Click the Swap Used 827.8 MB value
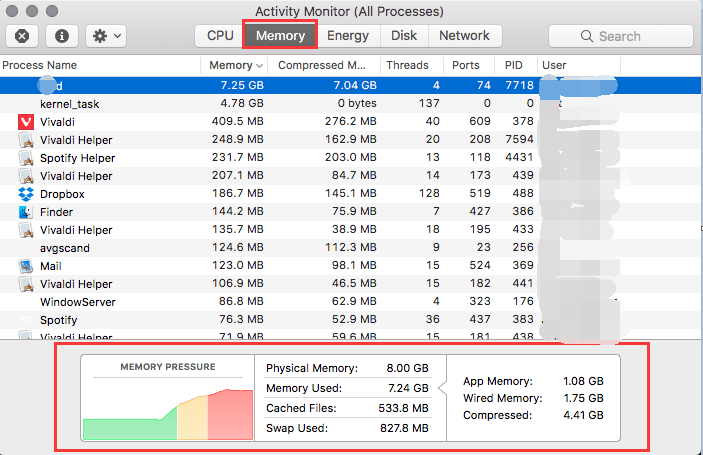 [404, 428]
